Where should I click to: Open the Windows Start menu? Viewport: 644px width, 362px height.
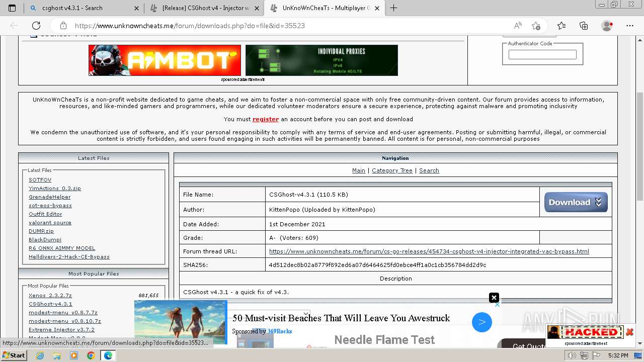point(14,355)
